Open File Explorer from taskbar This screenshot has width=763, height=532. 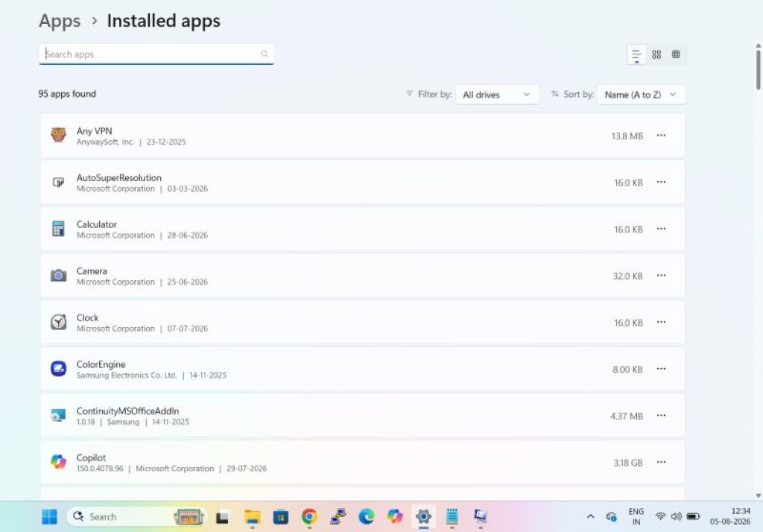(252, 517)
